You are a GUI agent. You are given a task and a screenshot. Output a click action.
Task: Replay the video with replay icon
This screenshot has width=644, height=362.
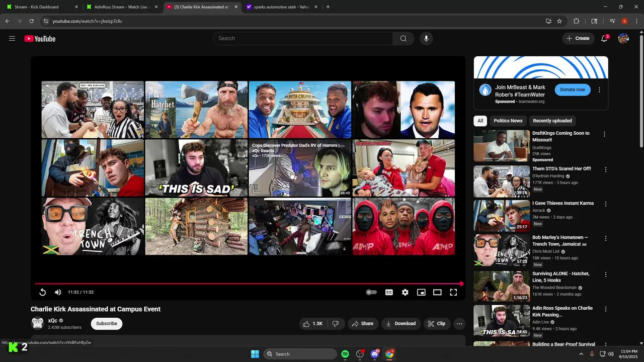point(43,292)
